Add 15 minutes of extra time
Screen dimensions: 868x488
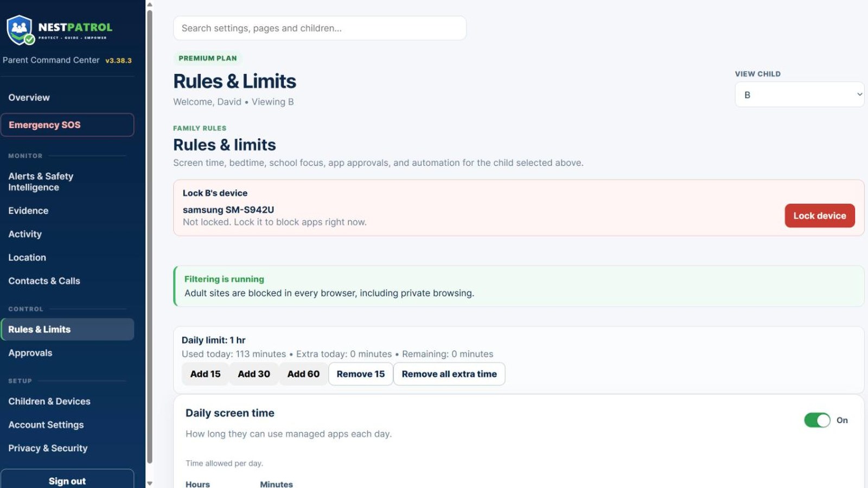pyautogui.click(x=205, y=374)
